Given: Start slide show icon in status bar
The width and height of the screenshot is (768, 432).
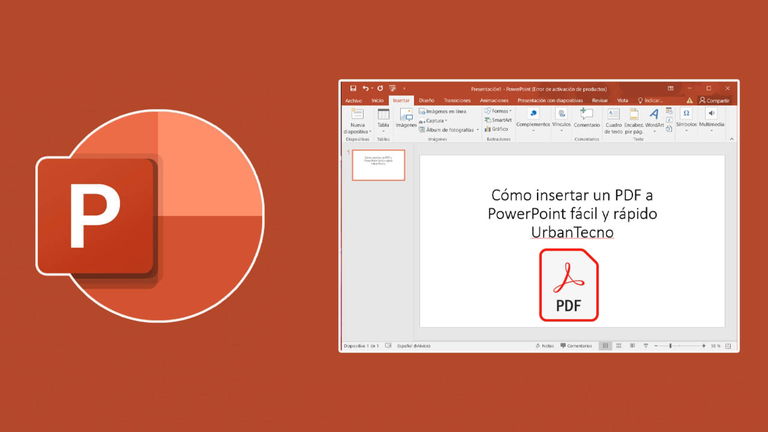Looking at the screenshot, I should [x=646, y=346].
